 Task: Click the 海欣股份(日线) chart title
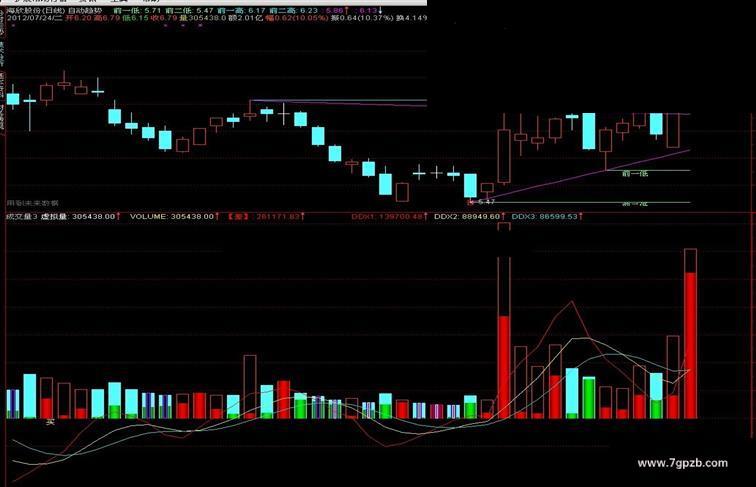(x=37, y=10)
